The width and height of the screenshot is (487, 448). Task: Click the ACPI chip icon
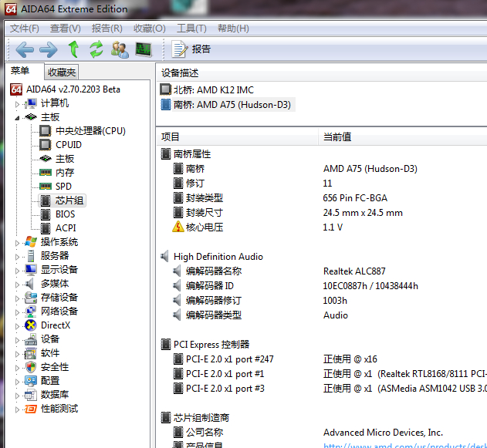coord(46,228)
